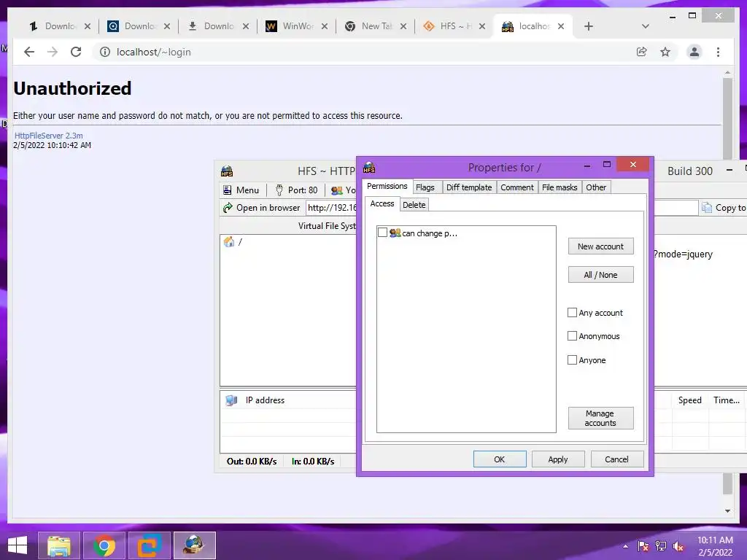Click the Time column header in HFS
The image size is (747, 560).
click(x=726, y=400)
